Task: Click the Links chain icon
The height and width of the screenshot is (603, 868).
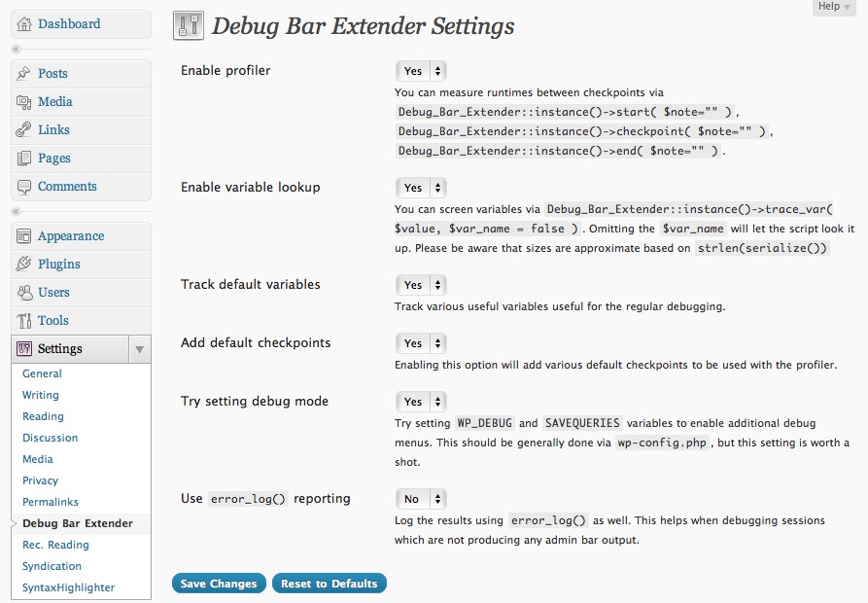Action: (x=24, y=130)
